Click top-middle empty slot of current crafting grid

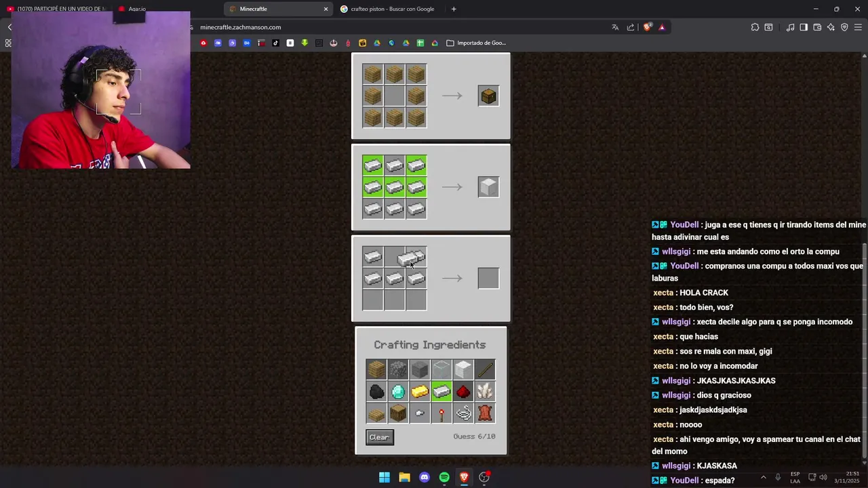point(395,257)
